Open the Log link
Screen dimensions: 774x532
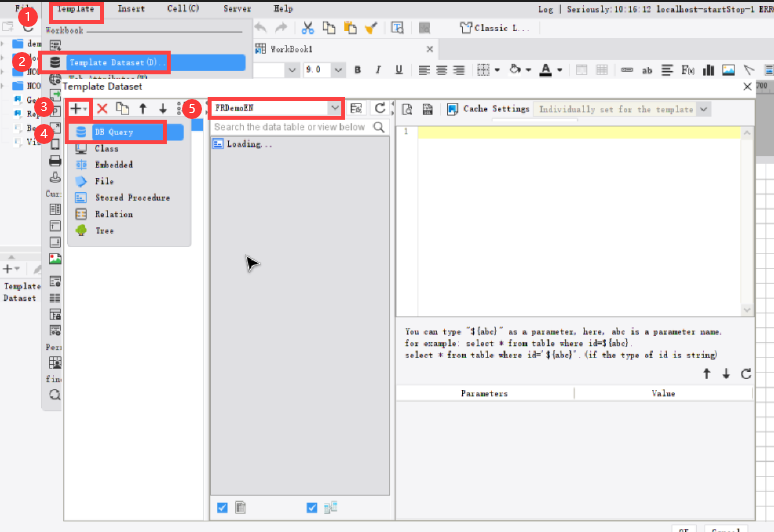545,9
